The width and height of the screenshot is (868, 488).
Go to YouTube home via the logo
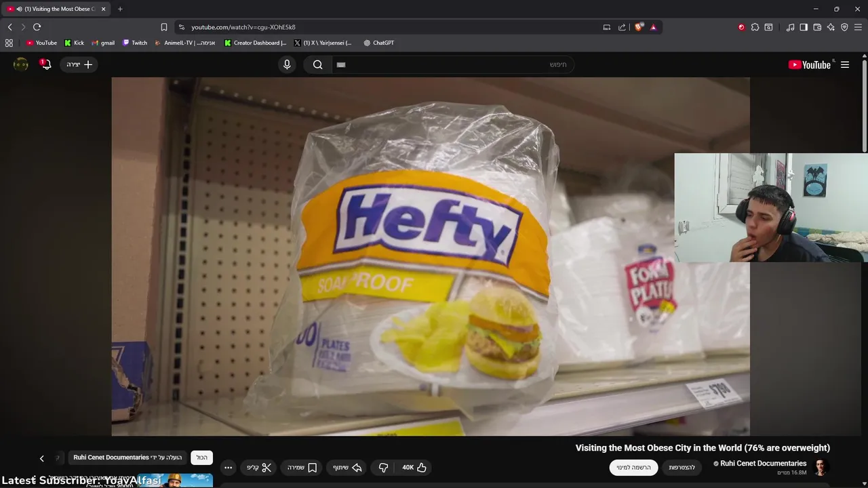pyautogui.click(x=810, y=64)
